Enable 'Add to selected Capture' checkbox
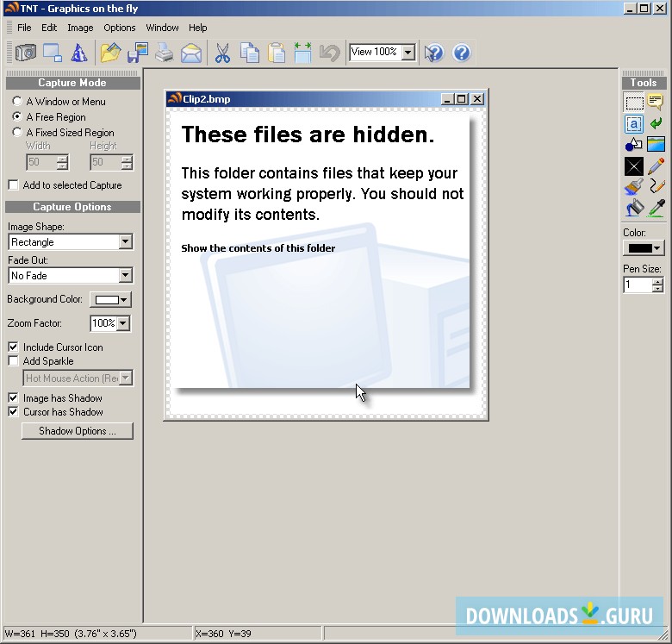Viewport: 672px width, 644px height. point(13,185)
